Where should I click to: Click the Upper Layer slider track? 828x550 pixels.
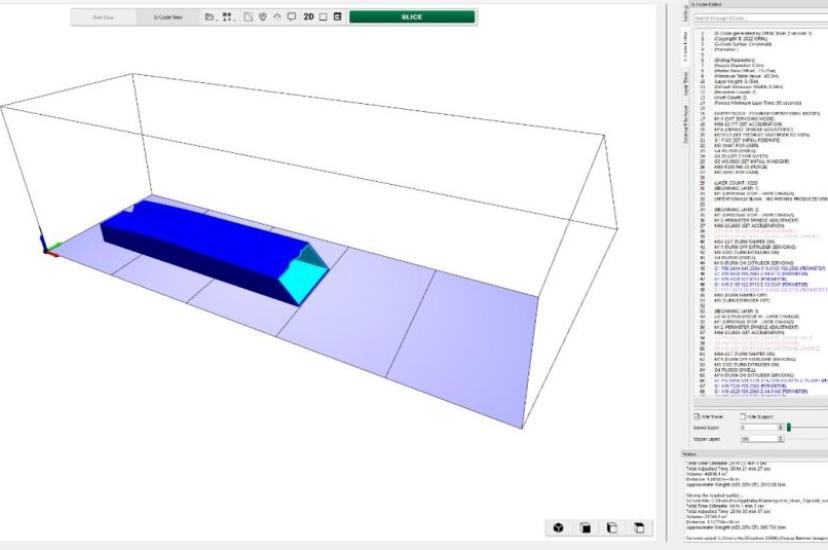(x=807, y=439)
